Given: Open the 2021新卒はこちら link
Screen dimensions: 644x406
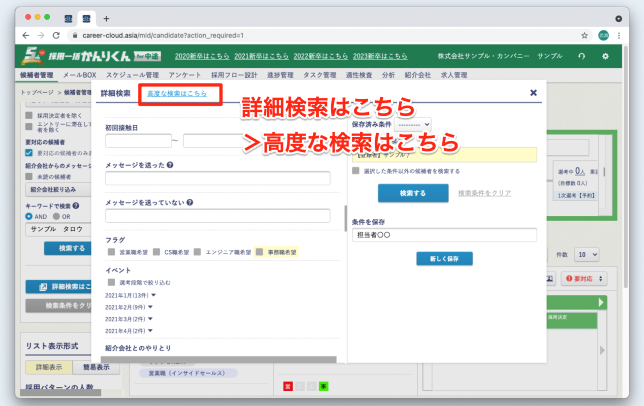Looking at the screenshot, I should tap(261, 56).
